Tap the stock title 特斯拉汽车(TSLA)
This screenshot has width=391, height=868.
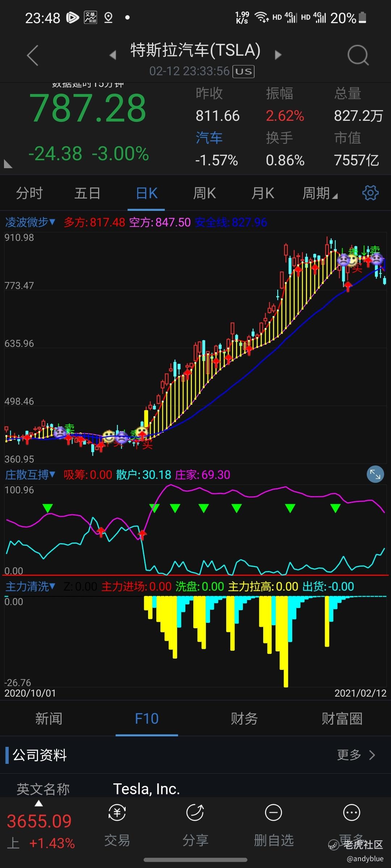pyautogui.click(x=195, y=50)
